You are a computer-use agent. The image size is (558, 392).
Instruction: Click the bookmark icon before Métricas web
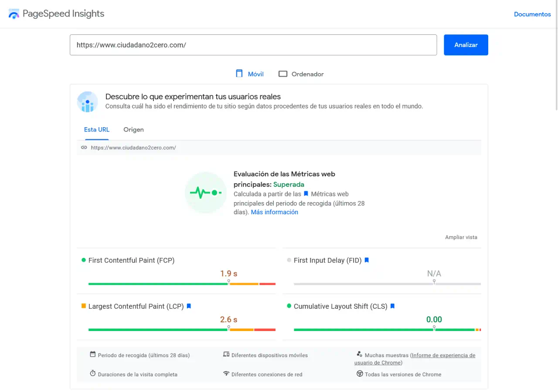[x=306, y=194]
